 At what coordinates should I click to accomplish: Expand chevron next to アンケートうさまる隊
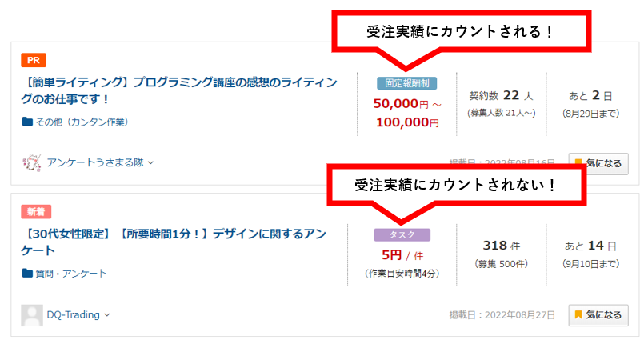click(x=150, y=163)
